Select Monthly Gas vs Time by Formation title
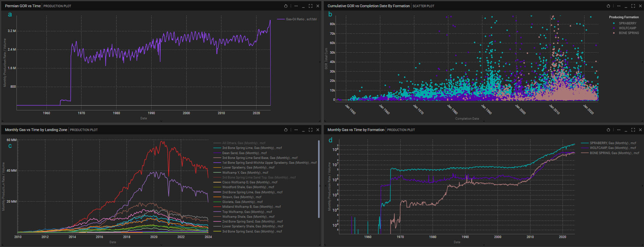Screen dimensions: 644x247 click(356, 130)
